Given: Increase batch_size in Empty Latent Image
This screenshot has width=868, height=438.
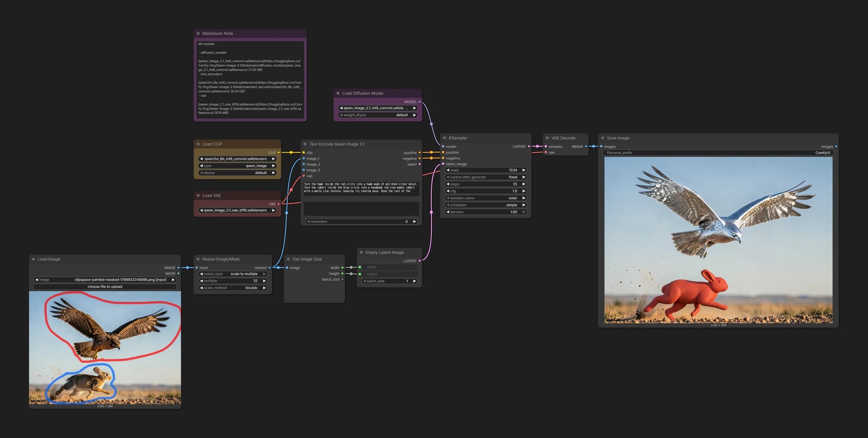Looking at the screenshot, I should pos(414,281).
